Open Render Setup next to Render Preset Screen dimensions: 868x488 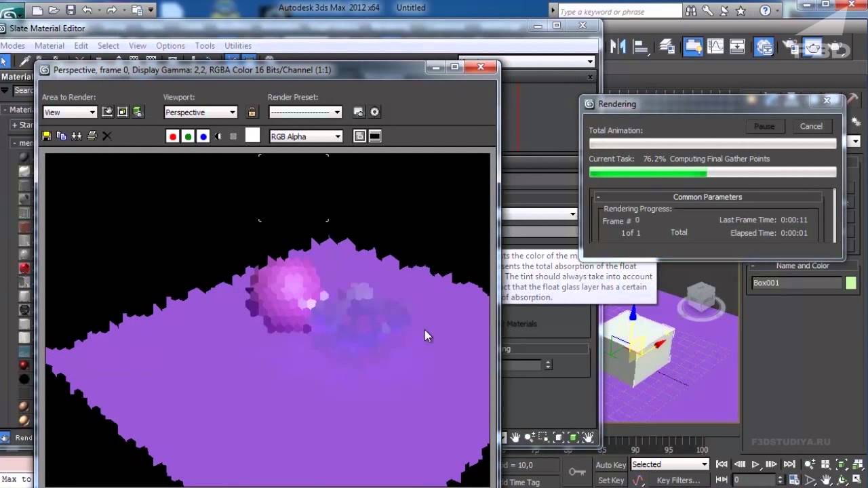(359, 112)
